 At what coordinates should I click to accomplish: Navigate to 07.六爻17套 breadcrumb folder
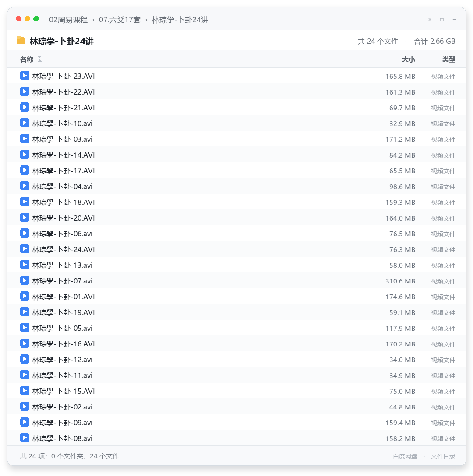tap(120, 20)
